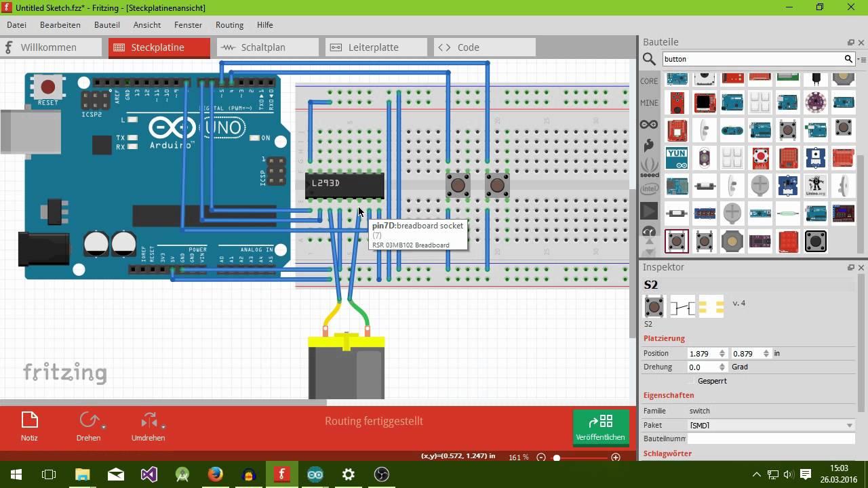Screen dimensions: 868x488
Task: Switch to the Leiterplatte tab
Action: [x=376, y=47]
